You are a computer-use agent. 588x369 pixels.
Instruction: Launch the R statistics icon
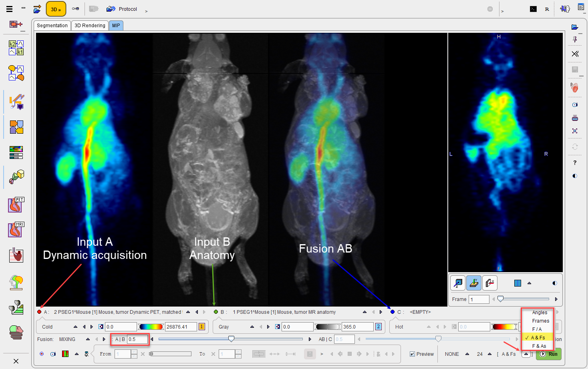pos(547,9)
